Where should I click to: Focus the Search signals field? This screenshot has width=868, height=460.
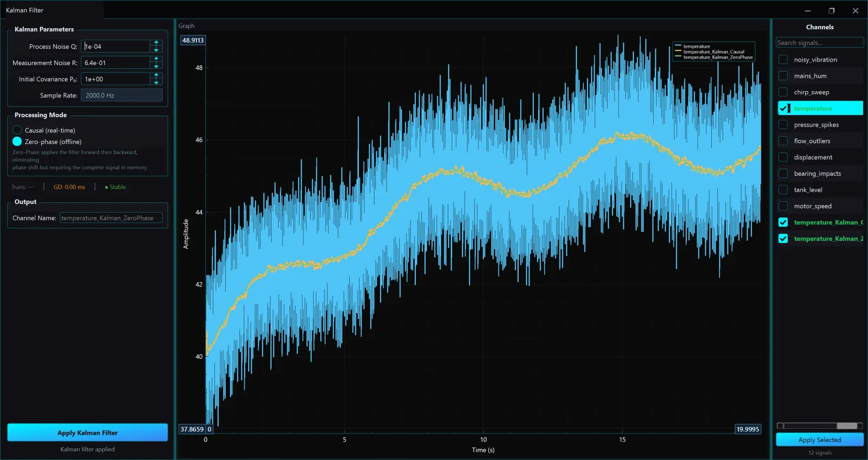click(819, 43)
